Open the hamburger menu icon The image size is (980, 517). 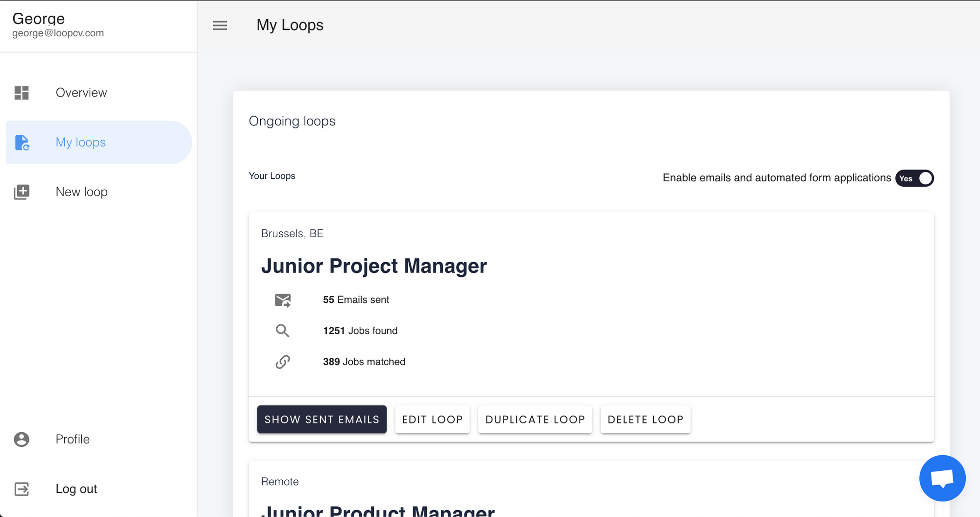[x=220, y=25]
